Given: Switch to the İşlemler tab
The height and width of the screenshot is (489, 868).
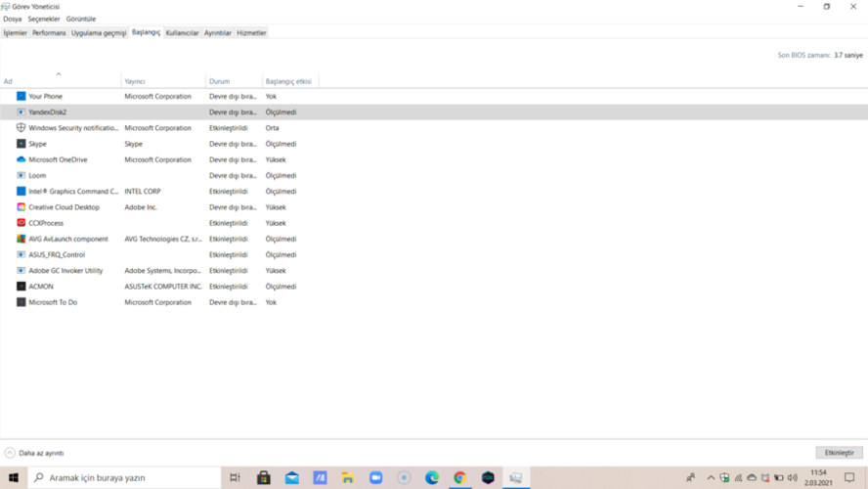Looking at the screenshot, I should pos(15,32).
